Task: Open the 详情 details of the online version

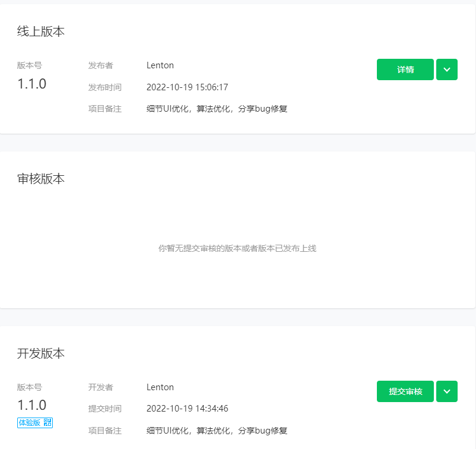Action: pyautogui.click(x=405, y=69)
